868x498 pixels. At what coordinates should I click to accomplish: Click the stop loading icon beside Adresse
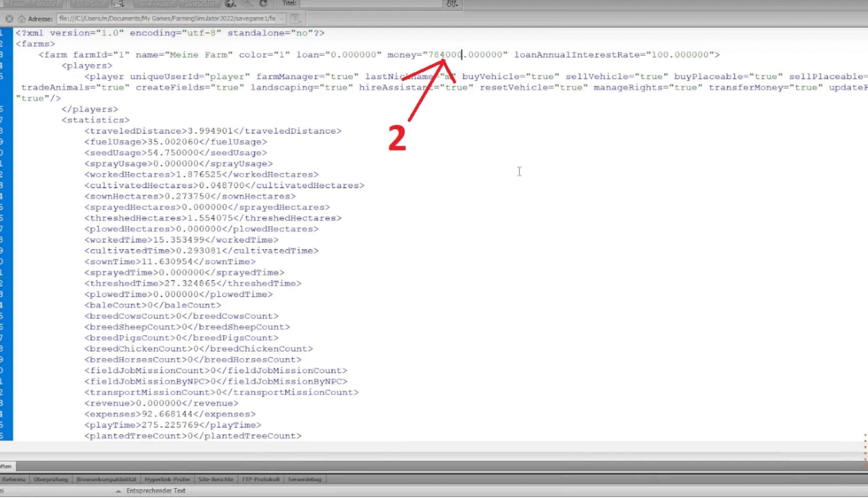9,19
